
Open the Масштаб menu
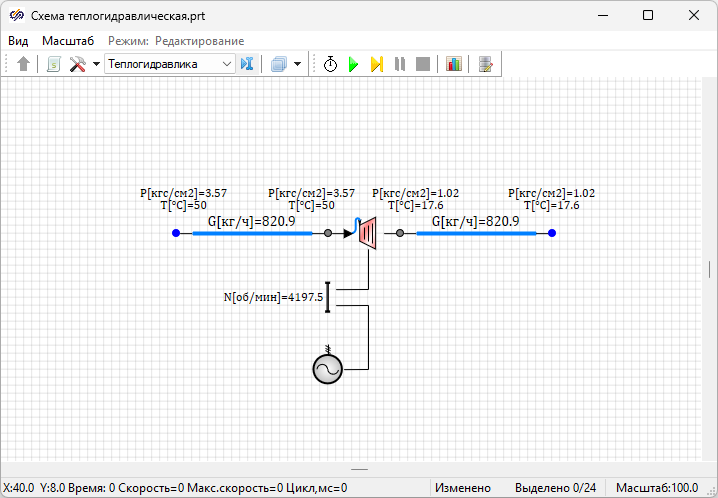68,41
